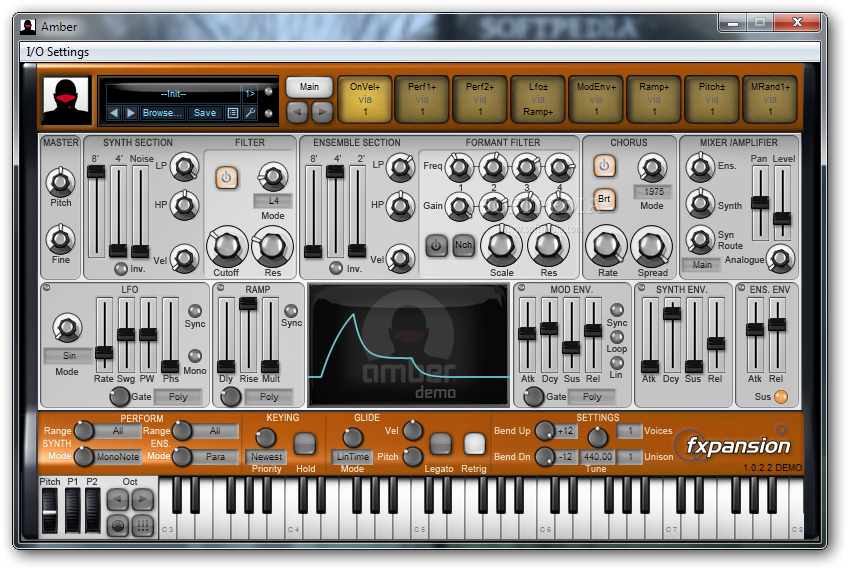This screenshot has height=570, width=848.
Task: Toggle the Formant Filter power button
Action: tap(436, 246)
